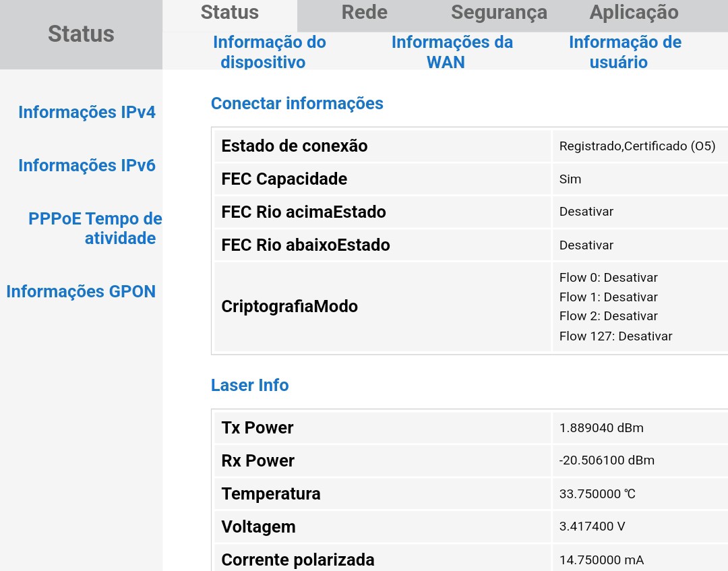Click the Flow 127: Desativar entry
The height and width of the screenshot is (571, 728).
(x=615, y=336)
